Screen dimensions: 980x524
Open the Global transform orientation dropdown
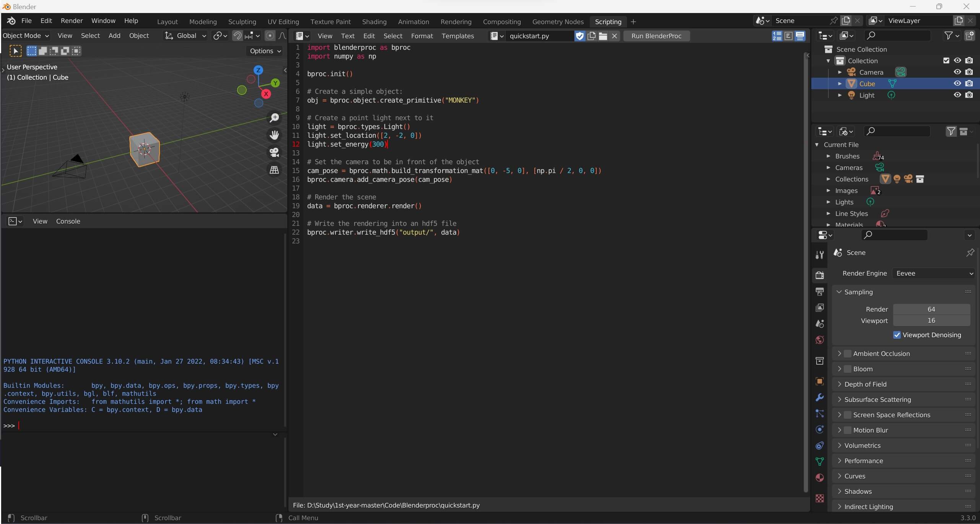tap(185, 36)
